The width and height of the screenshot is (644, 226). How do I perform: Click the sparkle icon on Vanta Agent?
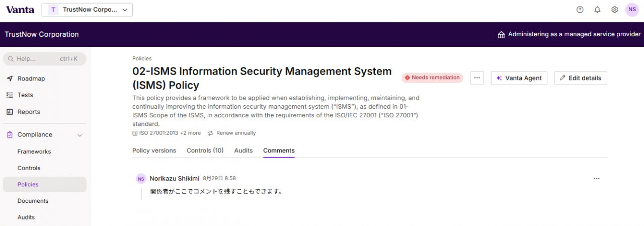(x=499, y=78)
